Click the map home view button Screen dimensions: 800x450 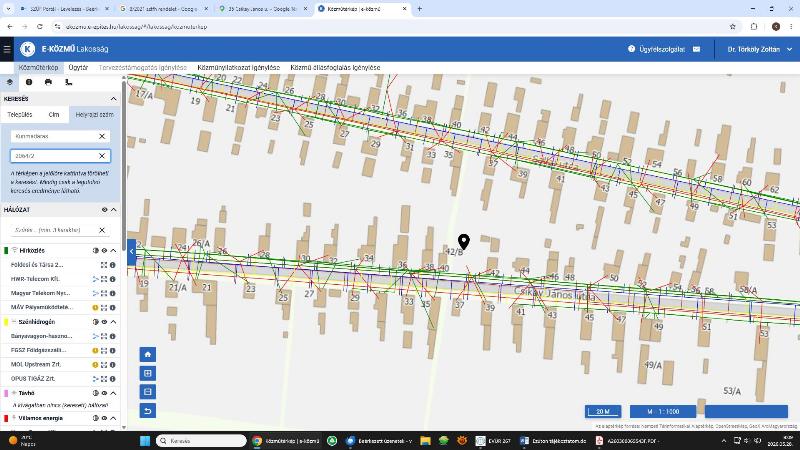(x=148, y=355)
